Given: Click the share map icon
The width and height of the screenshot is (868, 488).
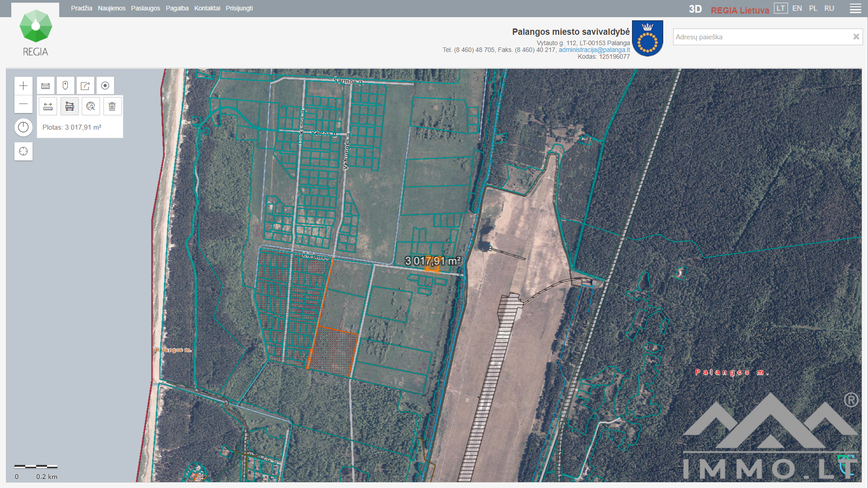Looking at the screenshot, I should point(85,86).
